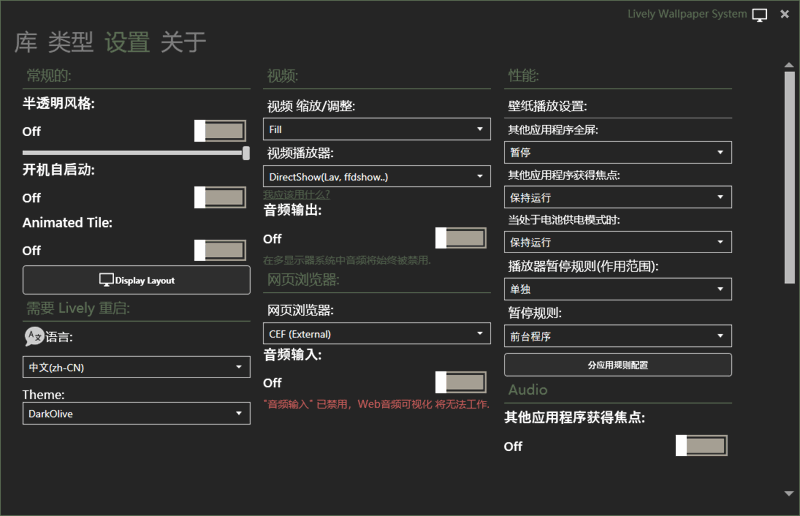Open the 播放器暂停规则 单独 dropdown

(x=618, y=289)
